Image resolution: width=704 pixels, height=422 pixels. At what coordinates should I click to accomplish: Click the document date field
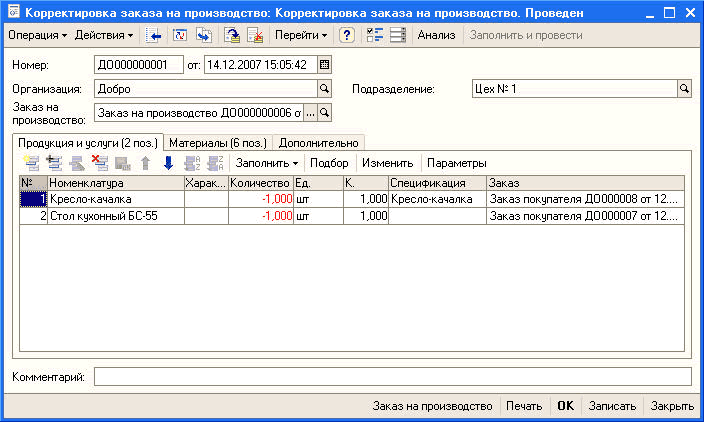pyautogui.click(x=261, y=65)
